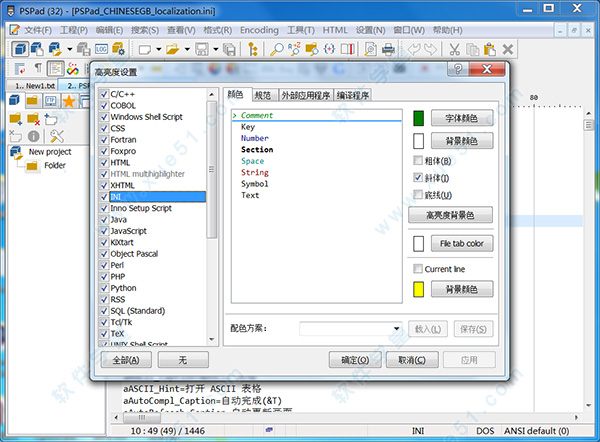600x442 pixels.
Task: Expand the new file dropdown arrow
Action: pos(158,49)
